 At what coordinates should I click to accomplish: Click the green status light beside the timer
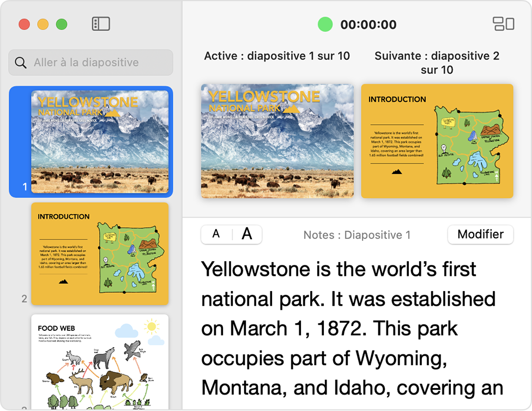[x=325, y=25]
